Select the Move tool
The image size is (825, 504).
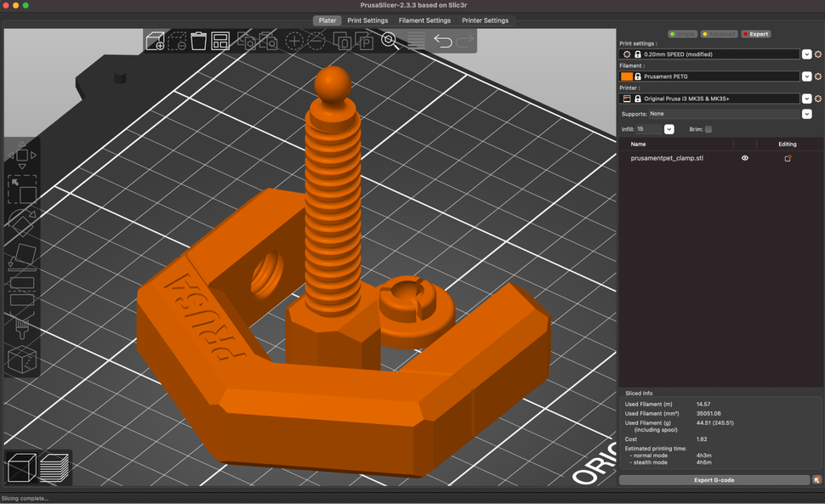click(x=21, y=156)
